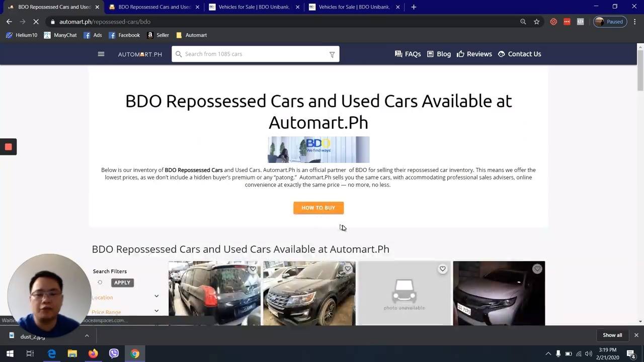644x362 pixels.
Task: Click the Automart.ph site logo
Action: click(x=140, y=54)
